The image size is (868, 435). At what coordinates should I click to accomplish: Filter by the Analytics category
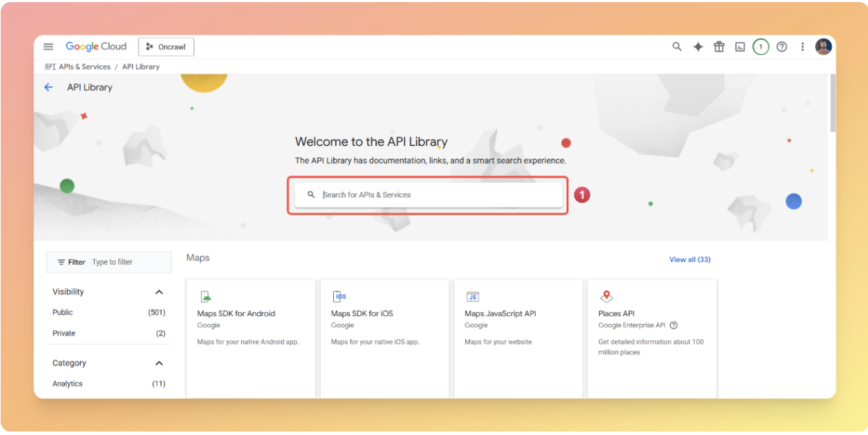(67, 383)
